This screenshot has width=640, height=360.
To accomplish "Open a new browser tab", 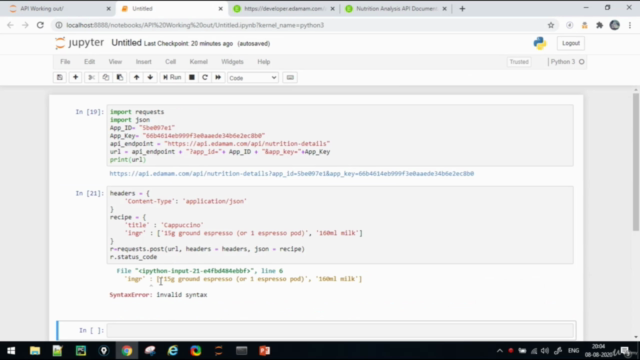I will click(462, 9).
